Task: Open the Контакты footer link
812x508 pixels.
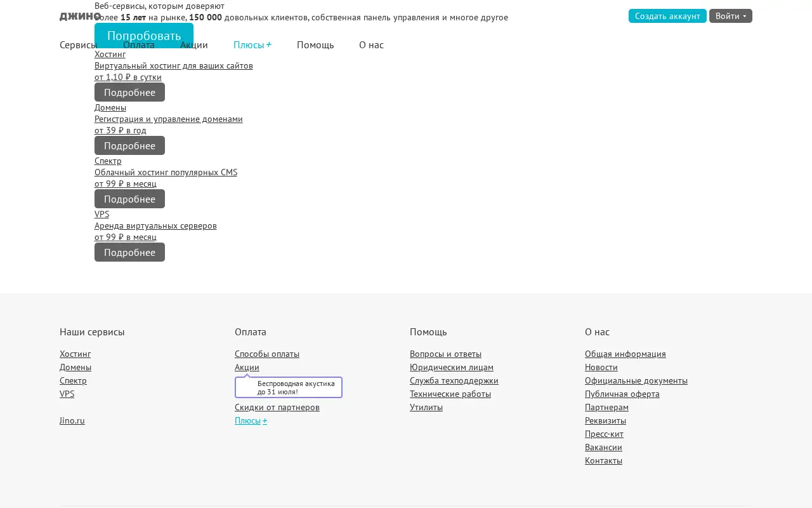Action: 603,460
